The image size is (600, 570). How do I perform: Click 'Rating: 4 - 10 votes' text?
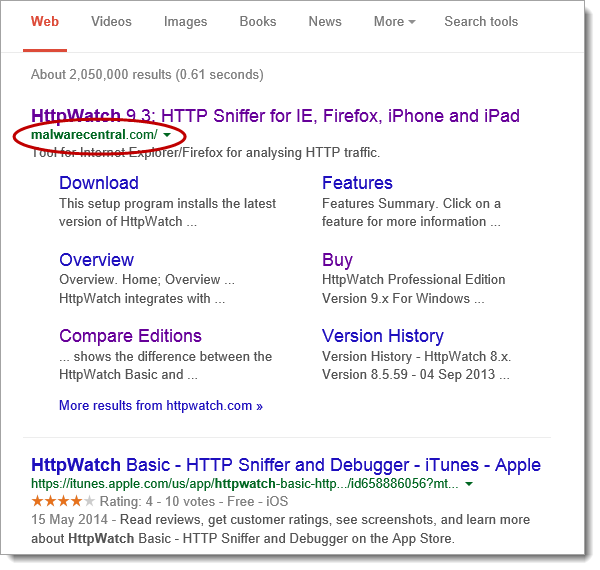point(157,502)
